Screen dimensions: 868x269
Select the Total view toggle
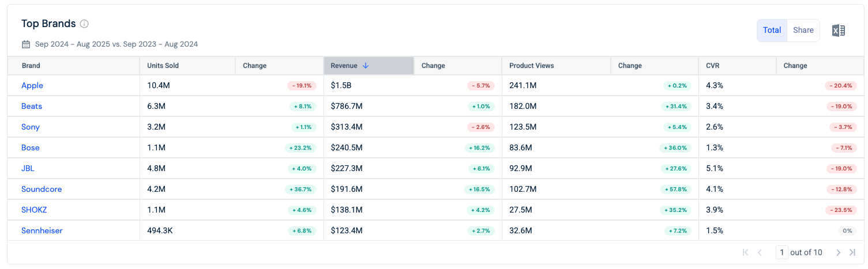(x=772, y=31)
